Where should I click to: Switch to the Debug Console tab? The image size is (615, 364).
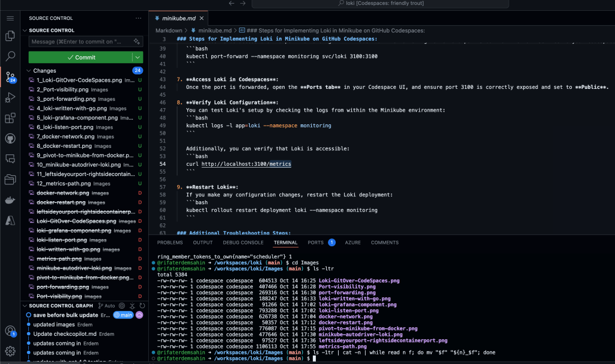[x=243, y=243]
